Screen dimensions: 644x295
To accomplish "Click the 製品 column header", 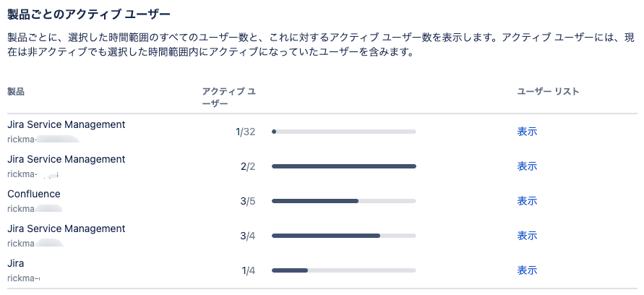I will pos(16,92).
